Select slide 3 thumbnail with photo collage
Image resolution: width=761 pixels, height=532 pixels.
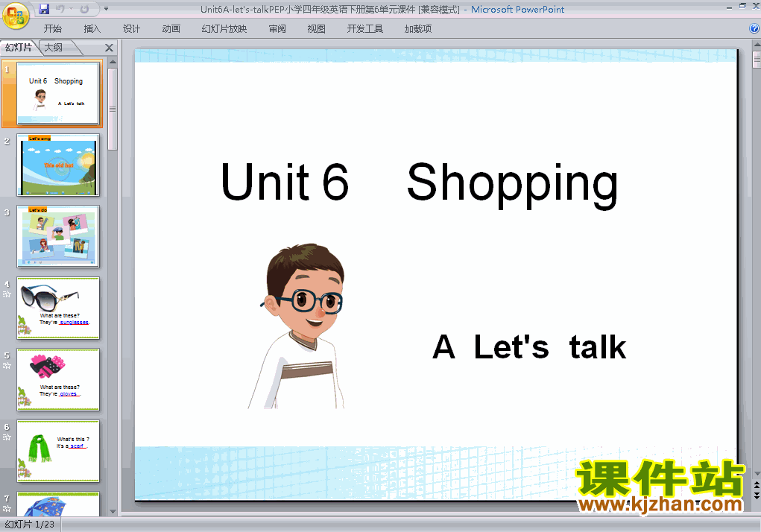coord(57,236)
